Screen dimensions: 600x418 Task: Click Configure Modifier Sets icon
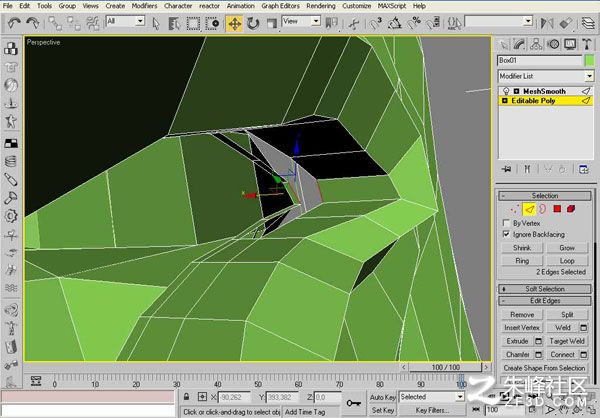[x=583, y=169]
